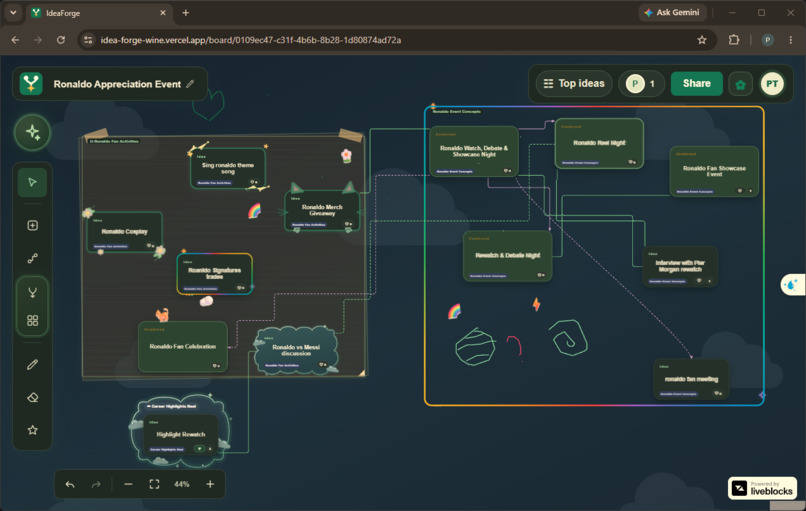This screenshot has height=511, width=806.
Task: Select the Sing ronaldo theme song card
Action: click(228, 168)
